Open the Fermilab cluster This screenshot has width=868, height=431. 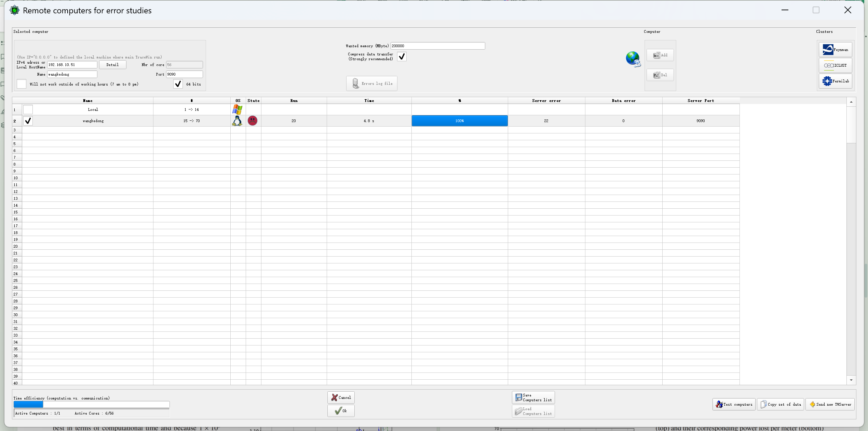coord(835,81)
